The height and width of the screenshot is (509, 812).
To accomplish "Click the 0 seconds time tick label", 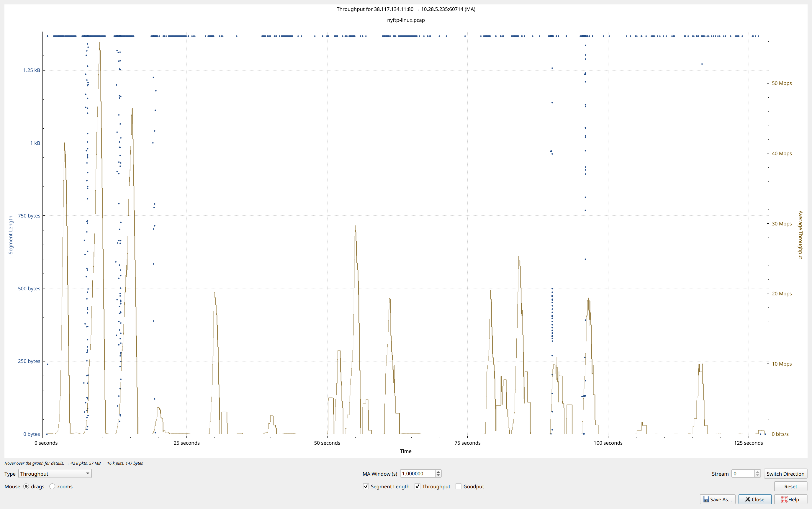I will tap(46, 443).
